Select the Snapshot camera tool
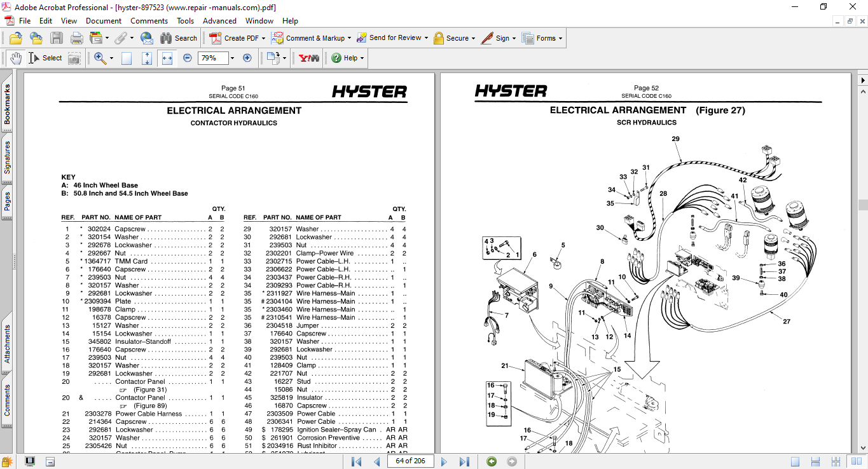This screenshot has width=868, height=469. [x=74, y=58]
